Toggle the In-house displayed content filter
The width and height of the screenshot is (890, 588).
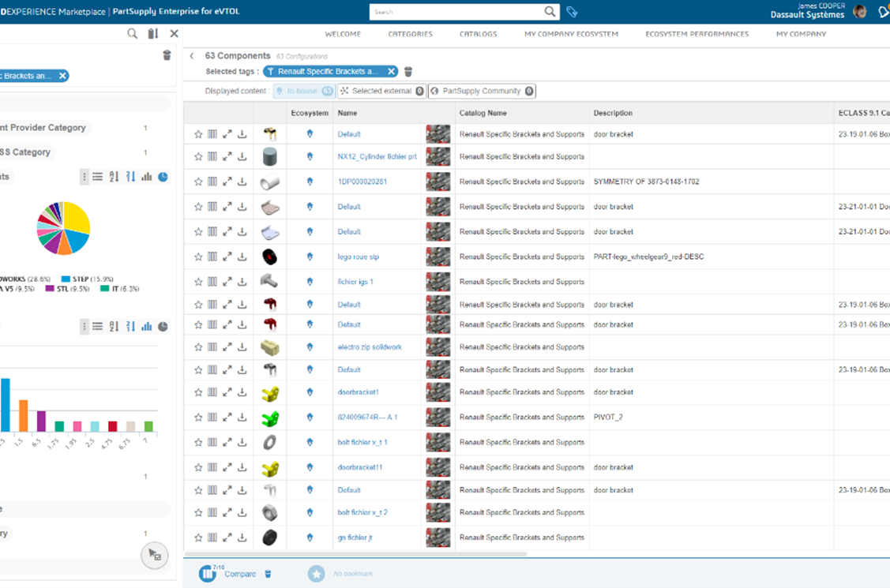[304, 92]
